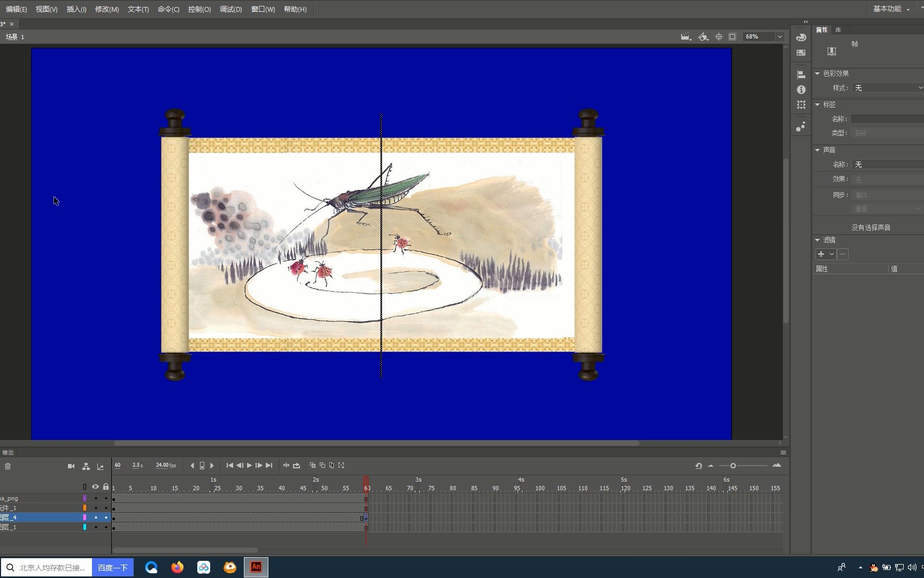924x578 pixels.
Task: Click the small mountain zoom-out icon
Action: (x=711, y=466)
